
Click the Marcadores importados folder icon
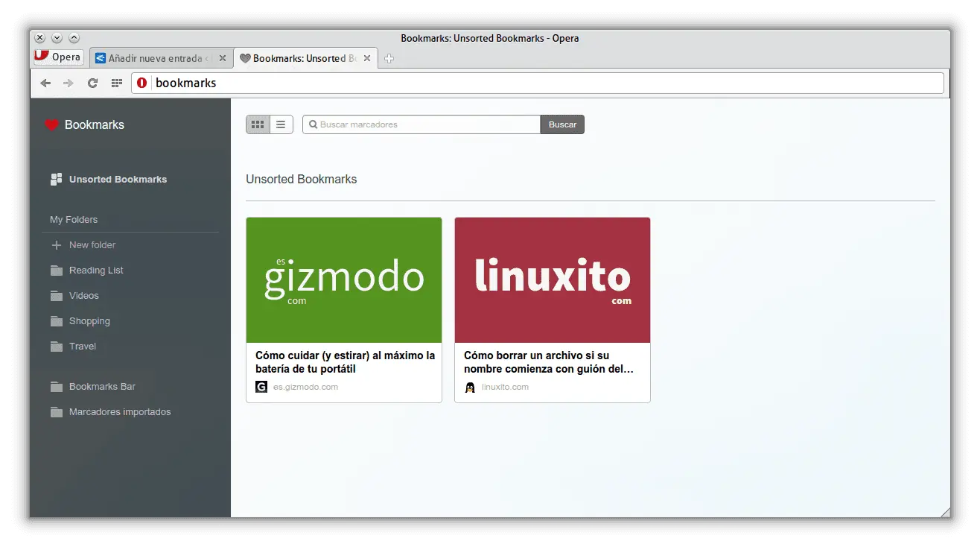[56, 412]
